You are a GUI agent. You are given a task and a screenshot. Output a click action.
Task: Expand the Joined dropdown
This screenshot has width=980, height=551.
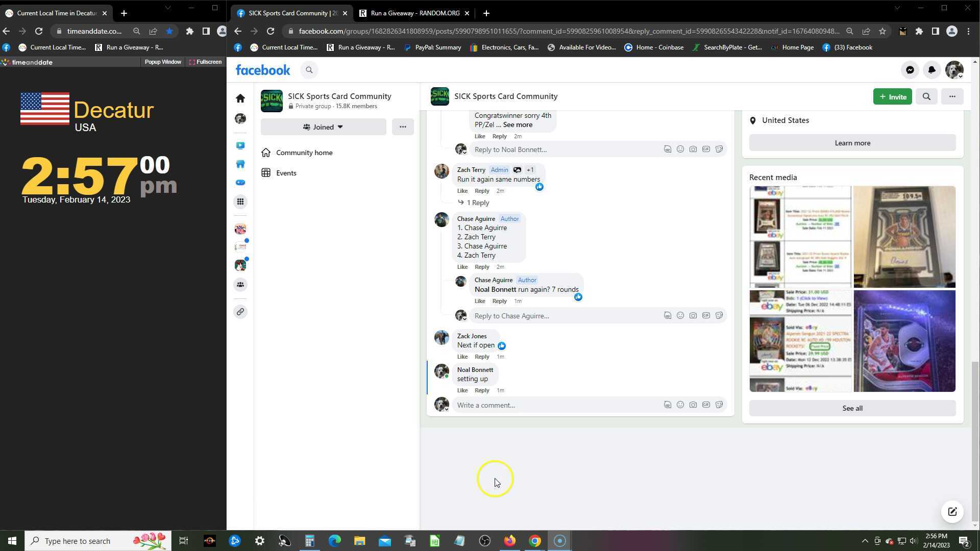pyautogui.click(x=323, y=127)
